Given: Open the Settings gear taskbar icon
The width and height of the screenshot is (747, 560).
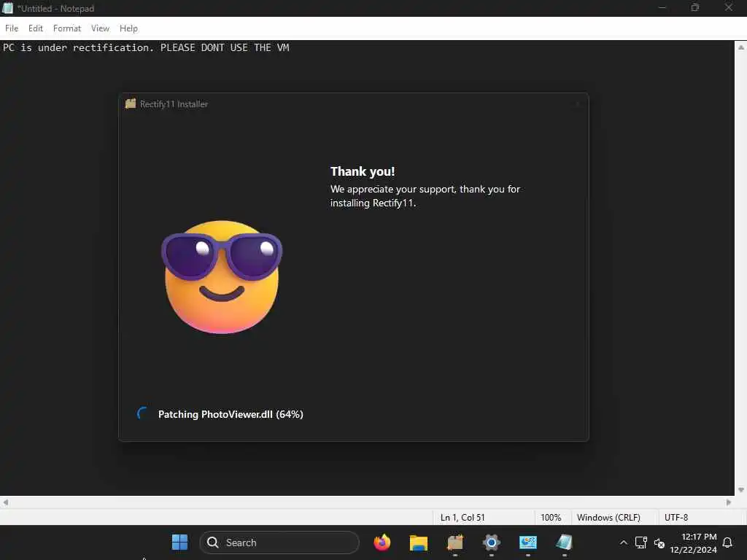Looking at the screenshot, I should 491,542.
